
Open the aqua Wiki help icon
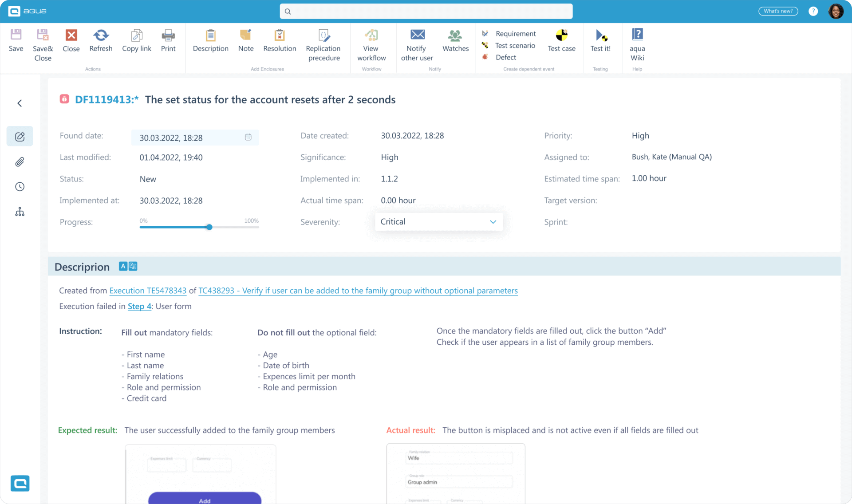(638, 34)
